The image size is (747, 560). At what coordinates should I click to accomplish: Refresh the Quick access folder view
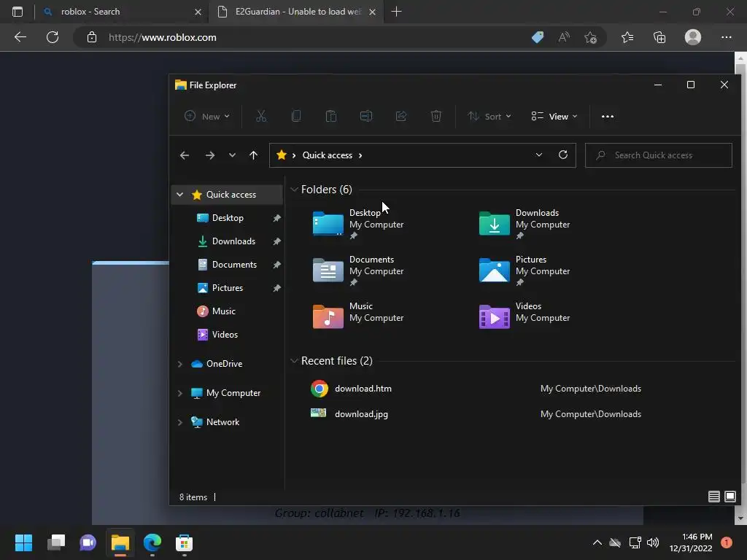[562, 155]
